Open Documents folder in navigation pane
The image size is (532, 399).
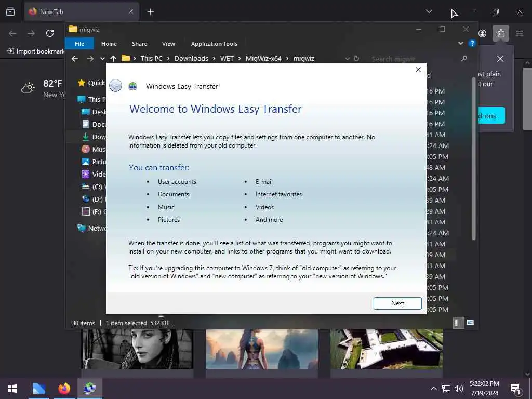click(94, 125)
